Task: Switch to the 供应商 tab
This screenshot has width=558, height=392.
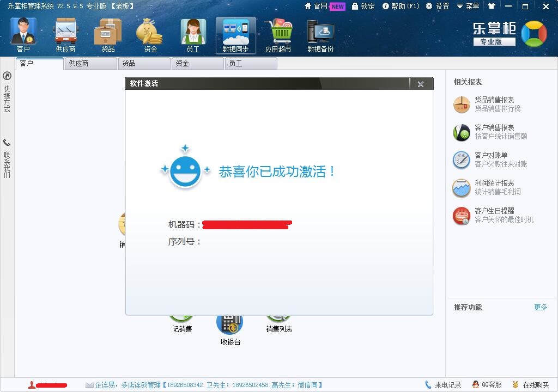Action: (91, 63)
